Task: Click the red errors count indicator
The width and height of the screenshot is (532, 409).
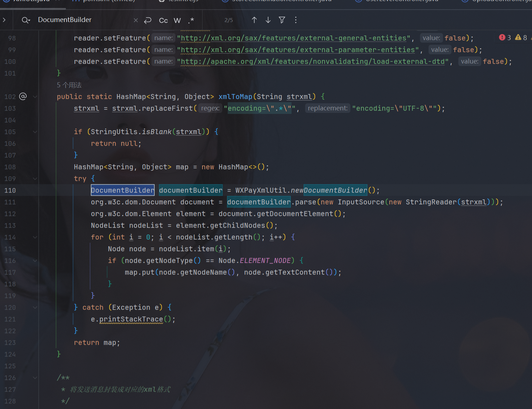Action: pos(505,38)
